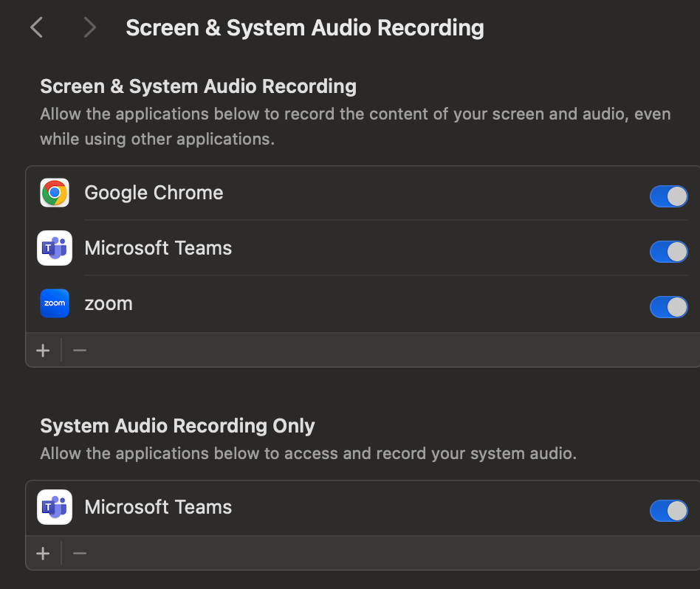
Task: Select Microsoft Teams label in screen recording list
Action: pos(158,248)
